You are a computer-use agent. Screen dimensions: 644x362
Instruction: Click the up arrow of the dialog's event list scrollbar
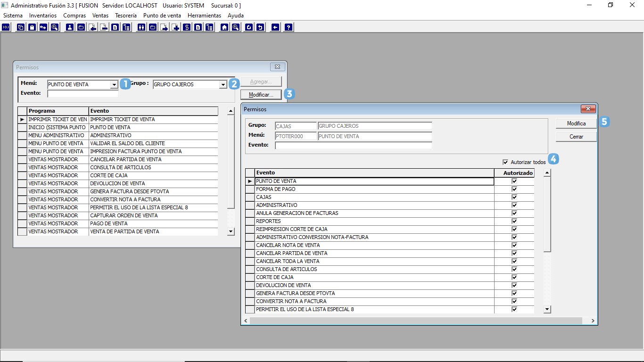click(x=547, y=173)
